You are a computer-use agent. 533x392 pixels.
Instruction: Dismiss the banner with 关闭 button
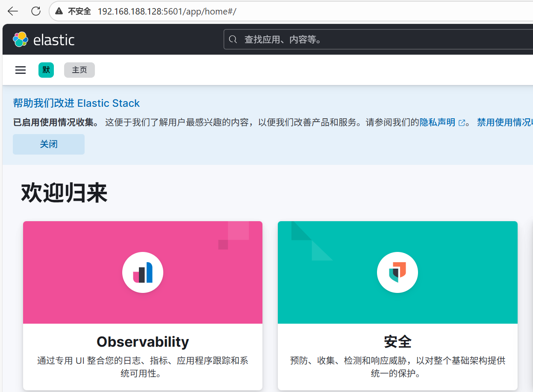point(49,144)
